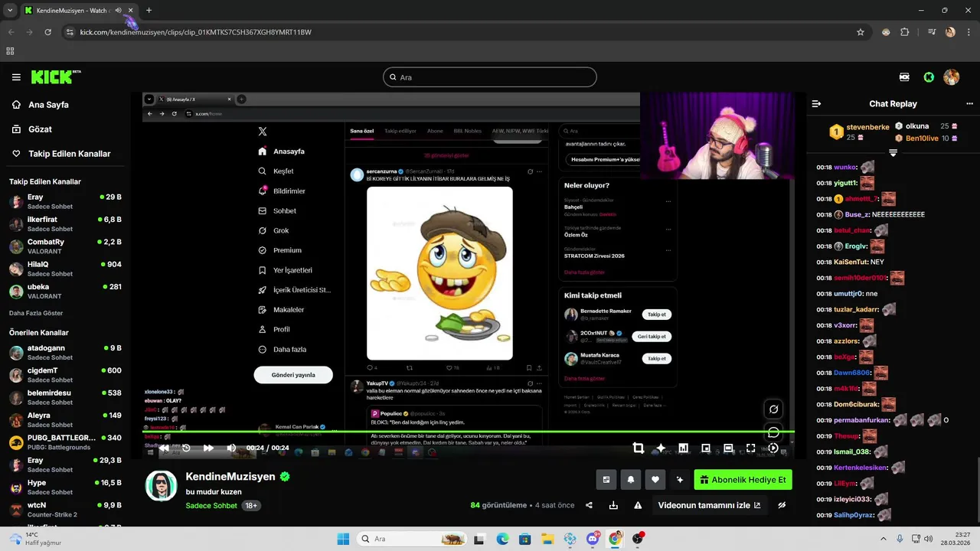This screenshot has width=980, height=551.
Task: Open belemirdesu recommended channel
Action: [x=65, y=397]
